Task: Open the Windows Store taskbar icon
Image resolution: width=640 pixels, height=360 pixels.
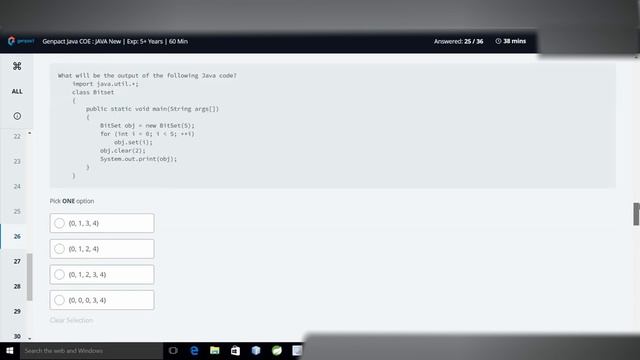Action: pyautogui.click(x=236, y=351)
